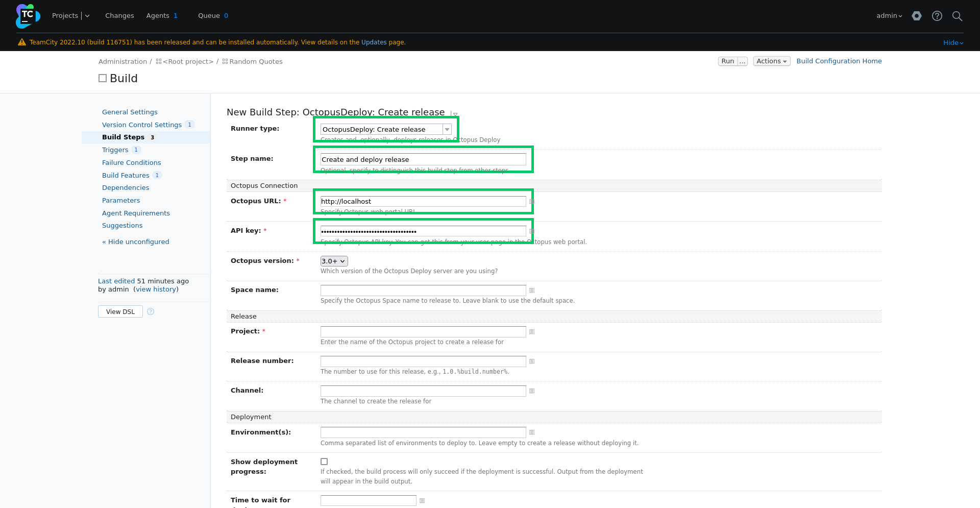Toggle Show deployment progress checkbox
Screen dimensions: 980x508
tap(324, 462)
